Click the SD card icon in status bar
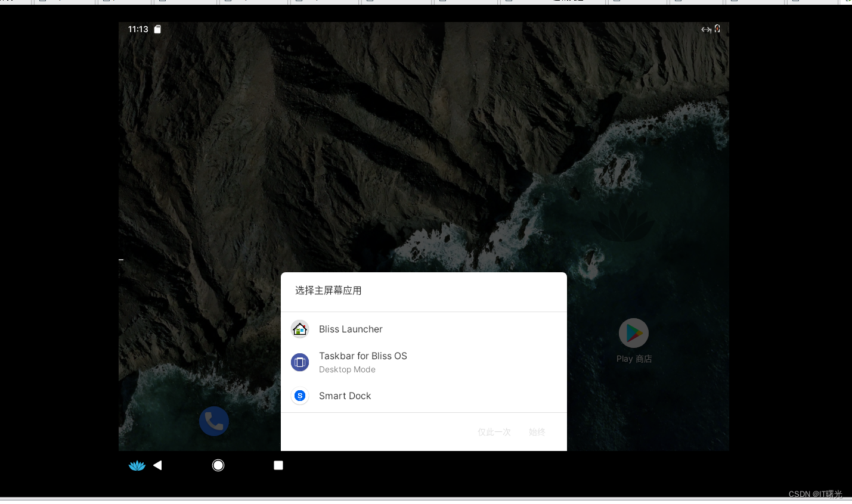Screen dimensions: 852x504 coord(157,29)
